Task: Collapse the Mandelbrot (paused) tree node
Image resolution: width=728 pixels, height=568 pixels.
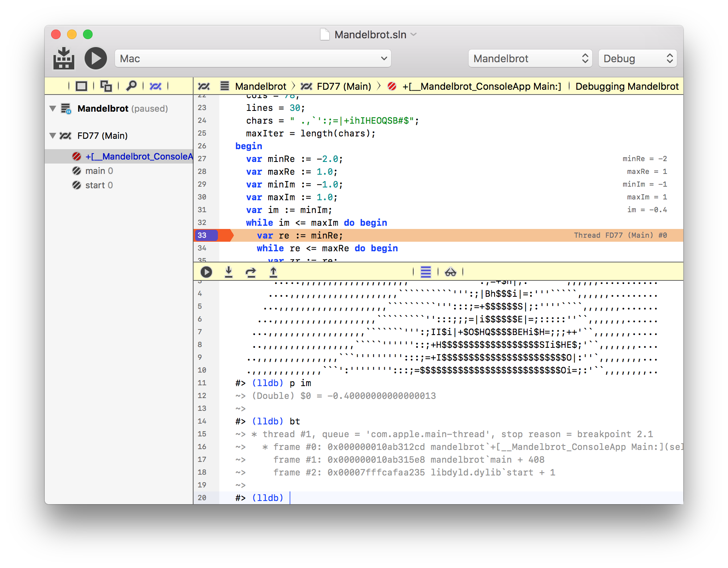Action: [x=53, y=108]
